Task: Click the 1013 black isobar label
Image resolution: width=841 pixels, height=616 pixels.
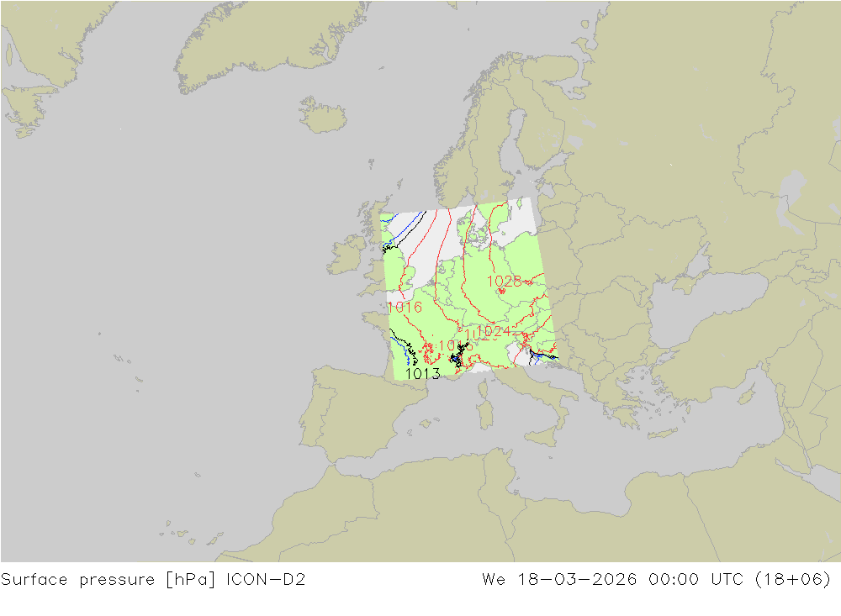Action: click(x=423, y=373)
